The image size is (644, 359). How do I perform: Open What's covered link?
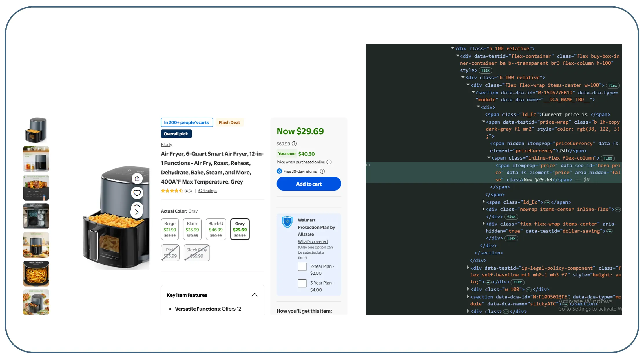click(313, 241)
